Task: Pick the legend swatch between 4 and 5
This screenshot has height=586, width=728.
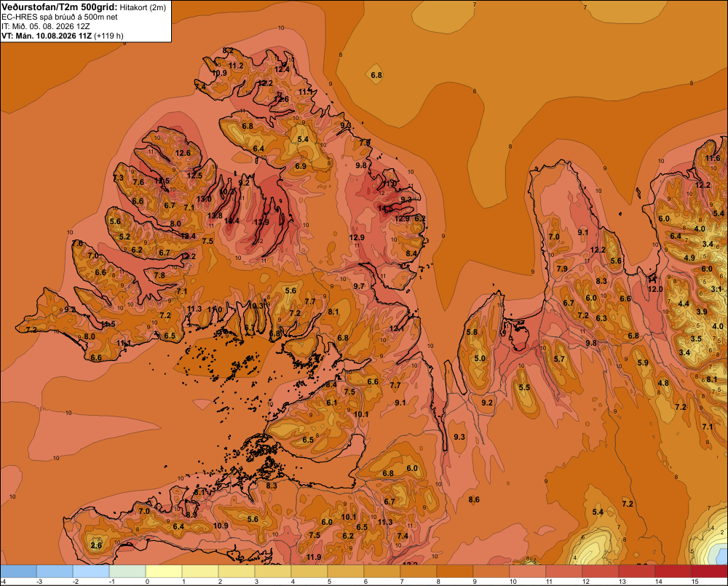Action: 309,571
